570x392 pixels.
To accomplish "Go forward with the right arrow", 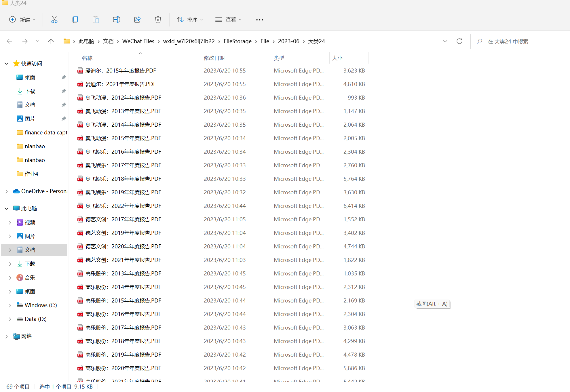I will pos(25,41).
